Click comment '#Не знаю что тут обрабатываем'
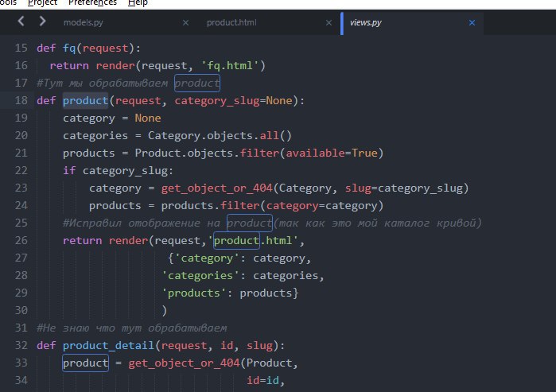The image size is (556, 392). (131, 328)
